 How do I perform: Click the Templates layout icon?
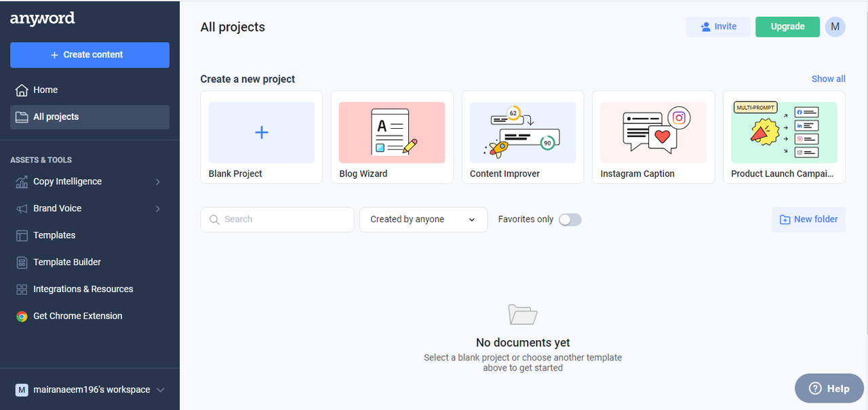point(22,235)
